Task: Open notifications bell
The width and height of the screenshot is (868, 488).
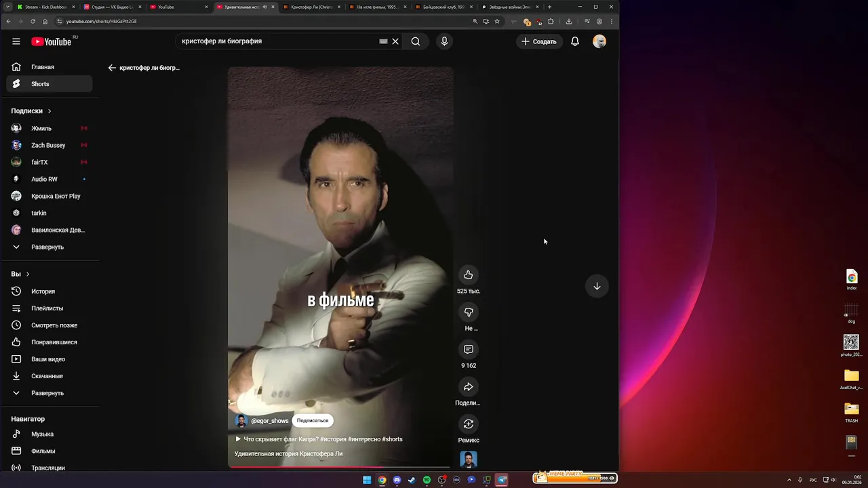Action: coord(575,41)
